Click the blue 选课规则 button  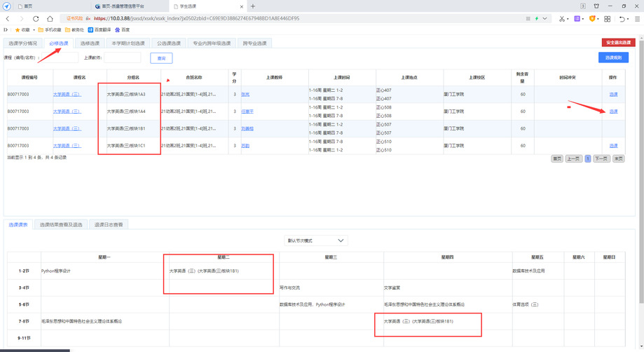pos(612,57)
